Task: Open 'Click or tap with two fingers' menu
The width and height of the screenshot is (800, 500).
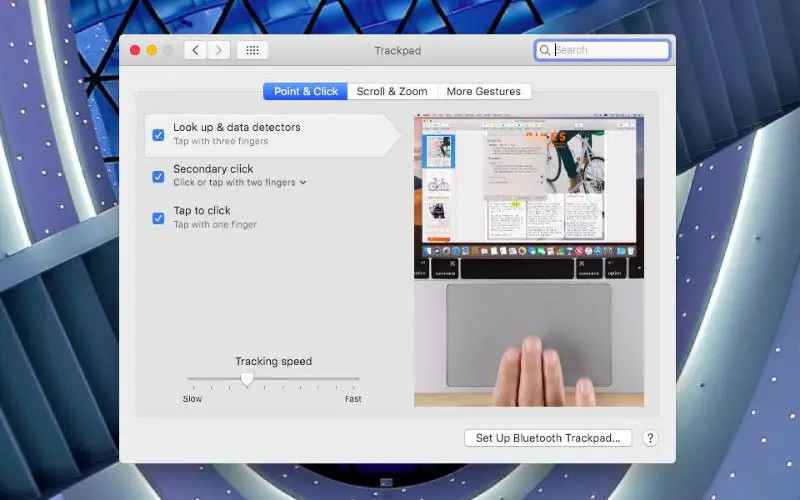Action: (x=240, y=183)
